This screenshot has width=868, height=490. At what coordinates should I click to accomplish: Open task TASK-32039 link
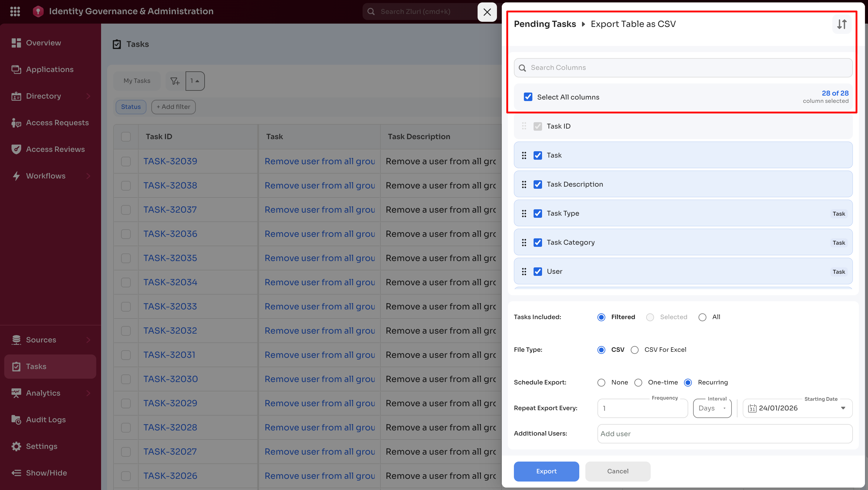coord(170,161)
